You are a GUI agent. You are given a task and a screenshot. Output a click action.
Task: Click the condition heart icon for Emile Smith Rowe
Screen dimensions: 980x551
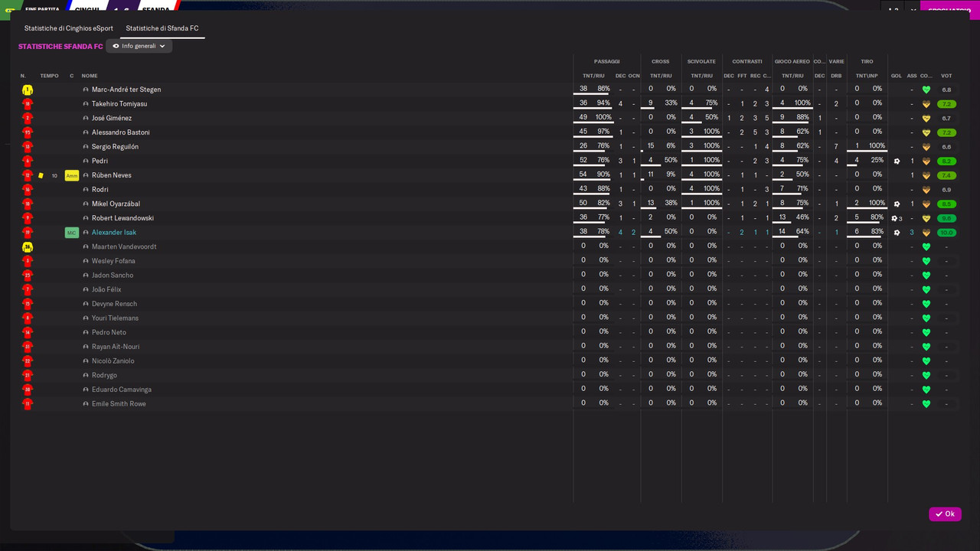click(x=926, y=404)
